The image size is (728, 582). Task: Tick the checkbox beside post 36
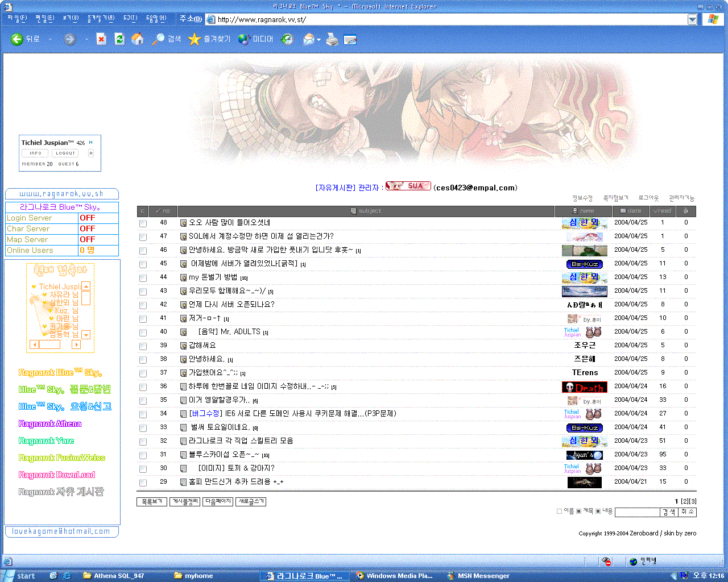tap(143, 387)
